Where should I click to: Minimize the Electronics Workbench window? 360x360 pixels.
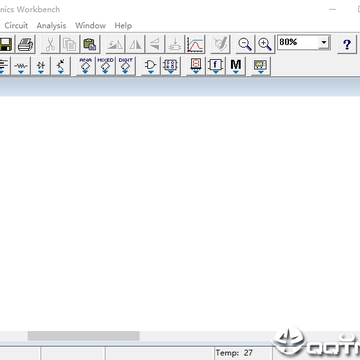pyautogui.click(x=332, y=10)
